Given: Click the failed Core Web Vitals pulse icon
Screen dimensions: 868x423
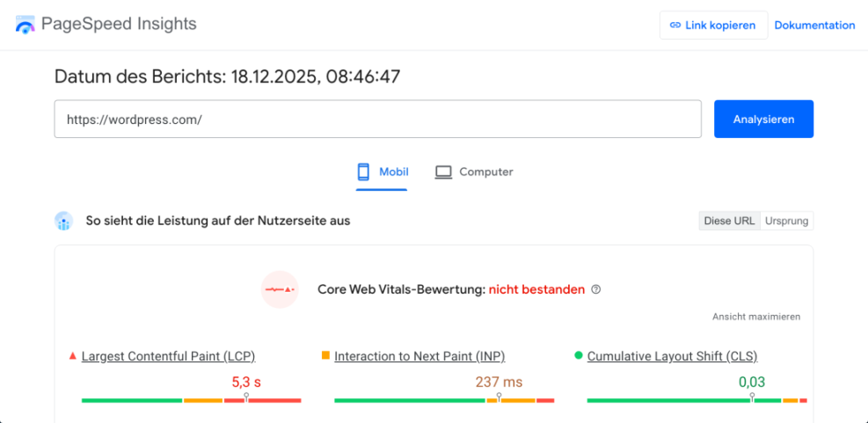Looking at the screenshot, I should coord(280,289).
